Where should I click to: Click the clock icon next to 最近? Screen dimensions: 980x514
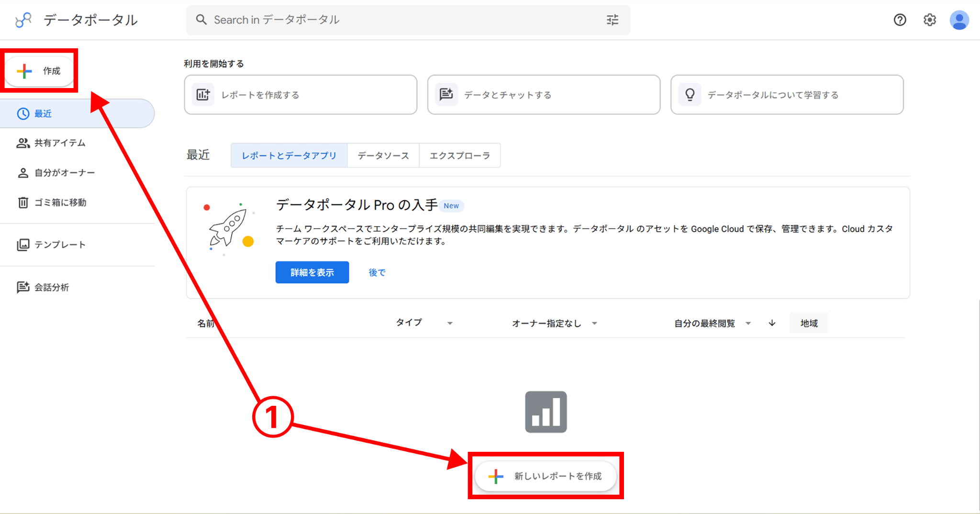(x=23, y=113)
